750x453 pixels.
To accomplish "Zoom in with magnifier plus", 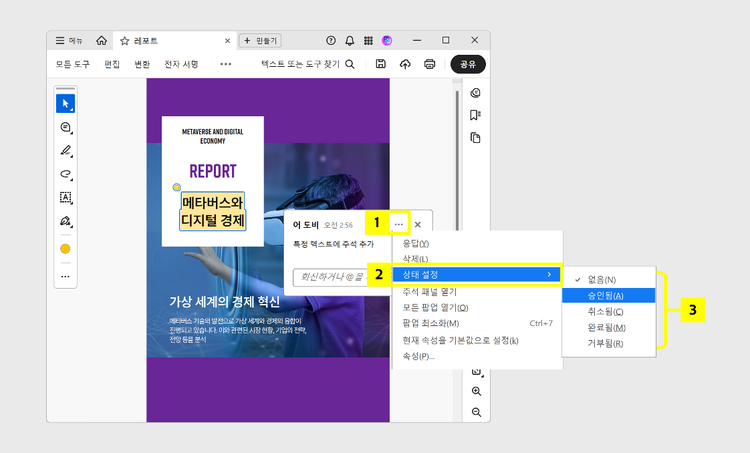I will pos(476,391).
